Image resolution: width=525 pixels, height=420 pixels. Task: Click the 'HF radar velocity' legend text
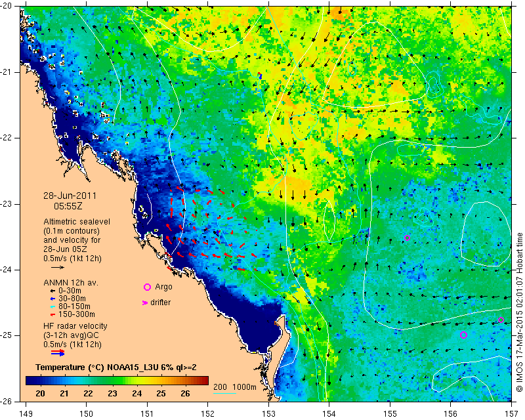pos(75,326)
